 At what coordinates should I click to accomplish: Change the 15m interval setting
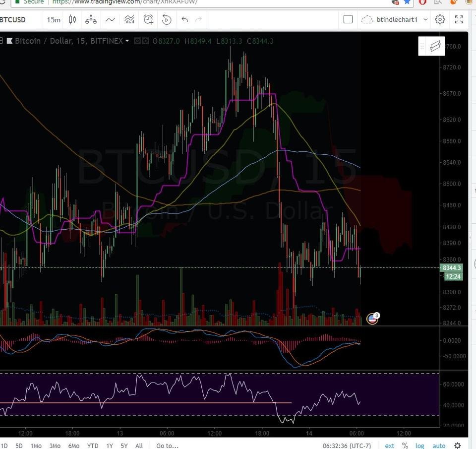(x=54, y=20)
